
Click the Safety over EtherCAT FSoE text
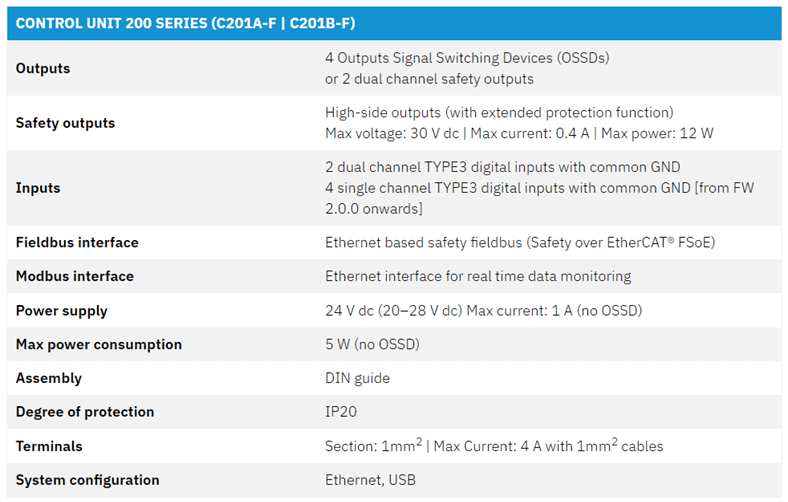click(621, 242)
